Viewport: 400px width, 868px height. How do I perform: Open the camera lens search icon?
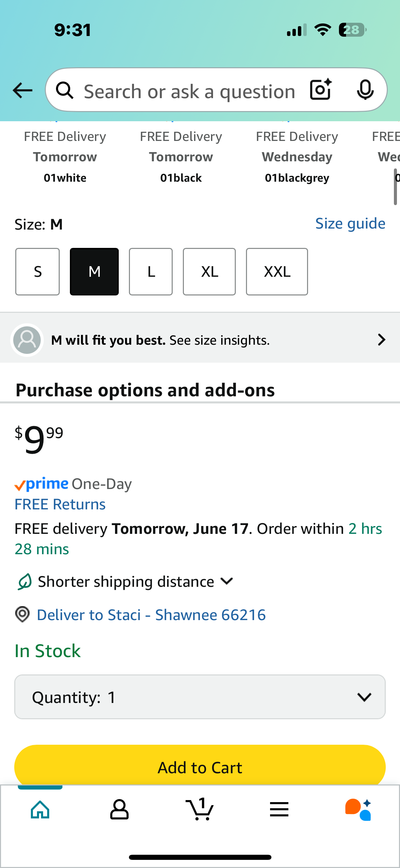pos(321,90)
